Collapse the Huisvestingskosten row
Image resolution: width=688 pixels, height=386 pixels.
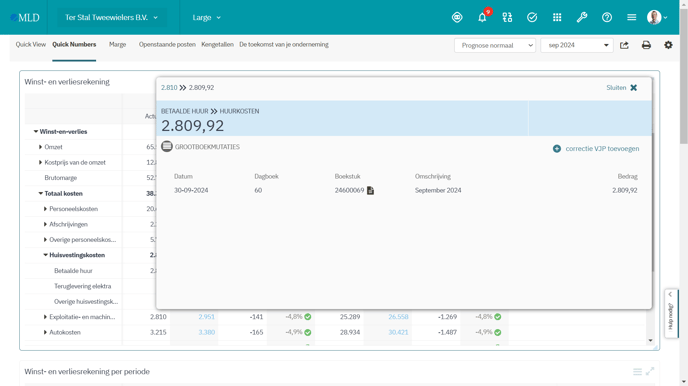tap(45, 255)
